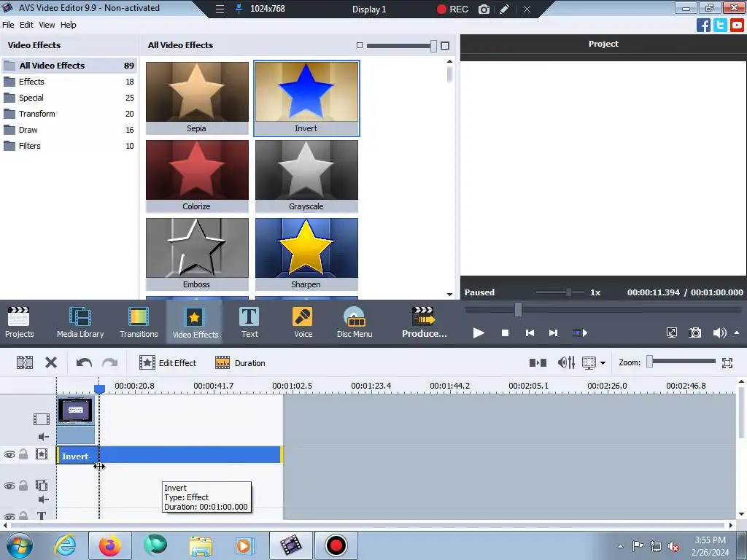Open the Media Library
The image size is (747, 560).
80,322
